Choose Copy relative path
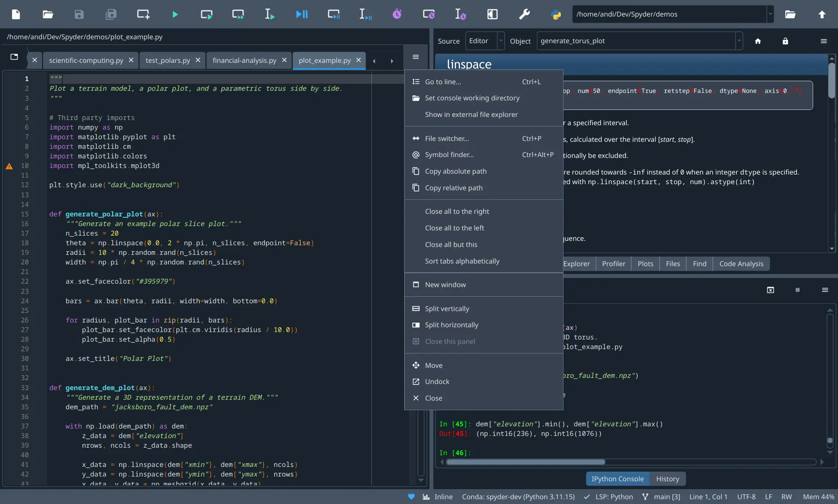 tap(484, 188)
